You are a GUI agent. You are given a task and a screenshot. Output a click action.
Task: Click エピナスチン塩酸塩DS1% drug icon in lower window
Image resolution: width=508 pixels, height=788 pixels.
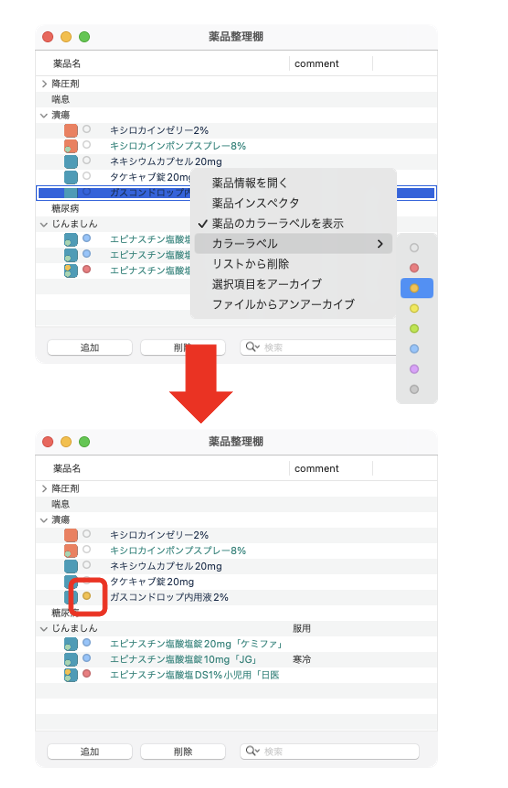(x=71, y=675)
